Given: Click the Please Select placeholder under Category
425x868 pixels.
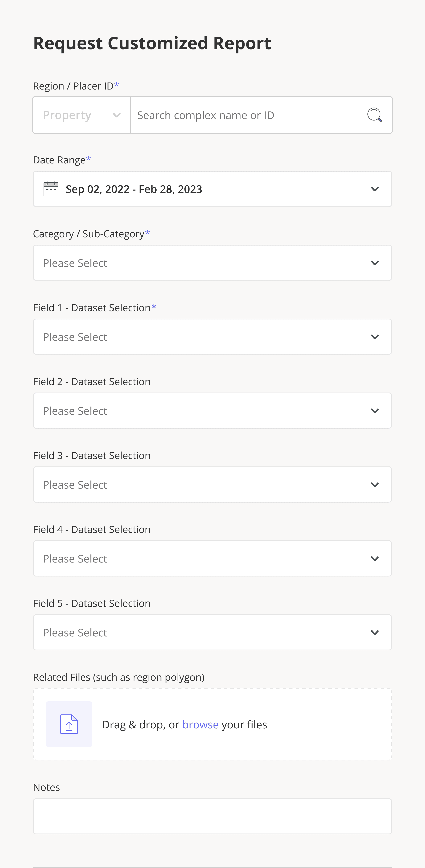Looking at the screenshot, I should [x=75, y=263].
